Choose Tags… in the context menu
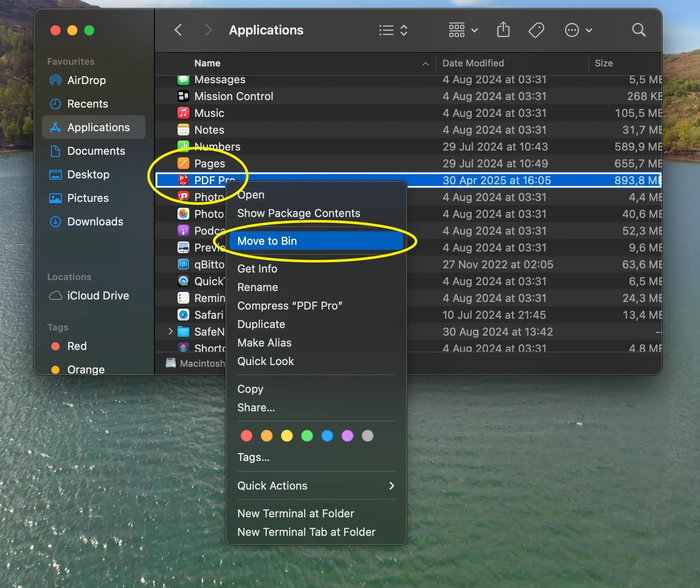 click(316, 457)
